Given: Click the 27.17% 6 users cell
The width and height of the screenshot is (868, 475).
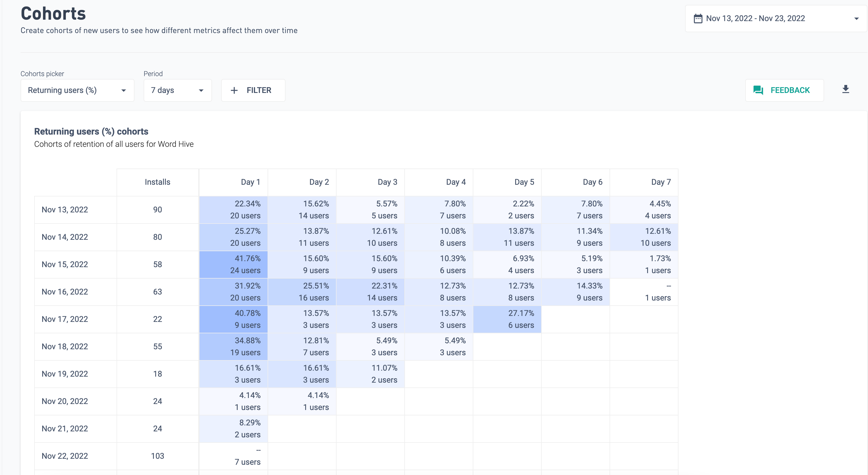Looking at the screenshot, I should [507, 319].
